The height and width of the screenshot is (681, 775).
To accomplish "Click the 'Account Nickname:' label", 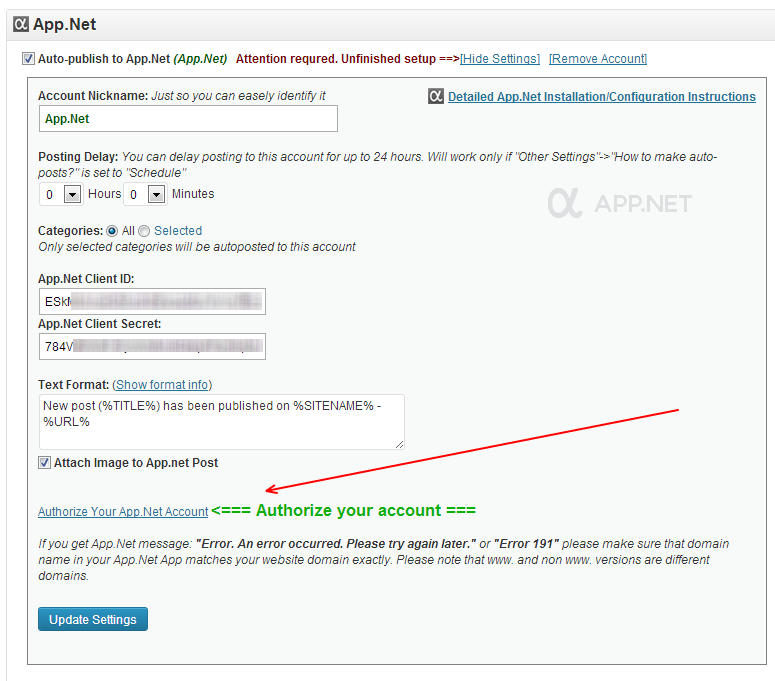I will point(93,95).
